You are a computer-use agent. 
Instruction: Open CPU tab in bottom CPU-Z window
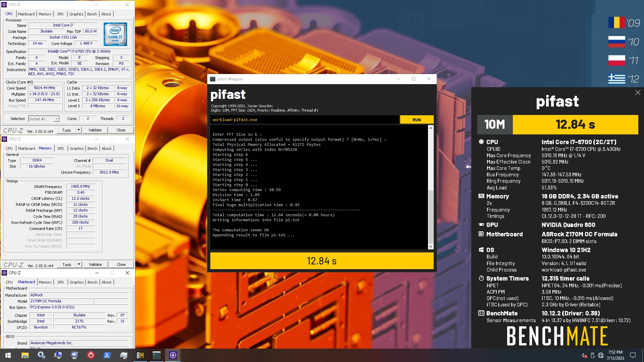(x=9, y=282)
